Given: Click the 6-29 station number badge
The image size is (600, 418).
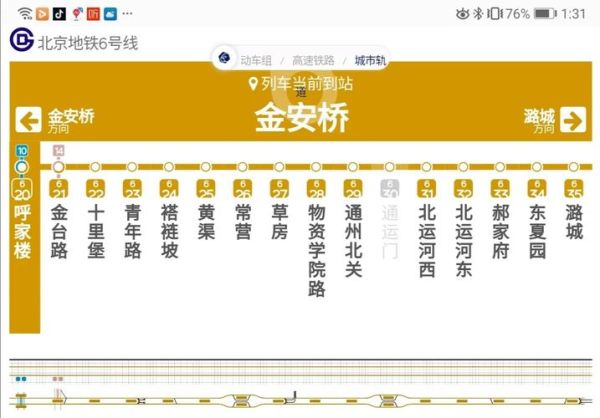Looking at the screenshot, I should tap(353, 189).
